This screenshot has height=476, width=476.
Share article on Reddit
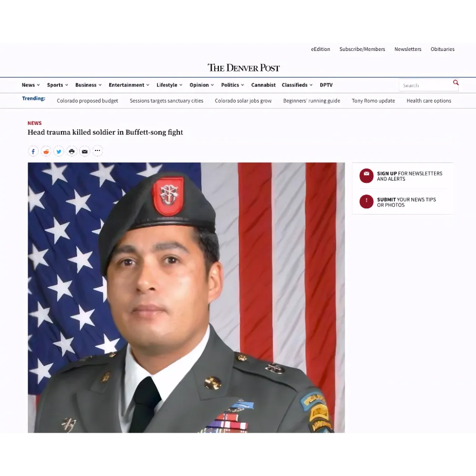pos(46,151)
